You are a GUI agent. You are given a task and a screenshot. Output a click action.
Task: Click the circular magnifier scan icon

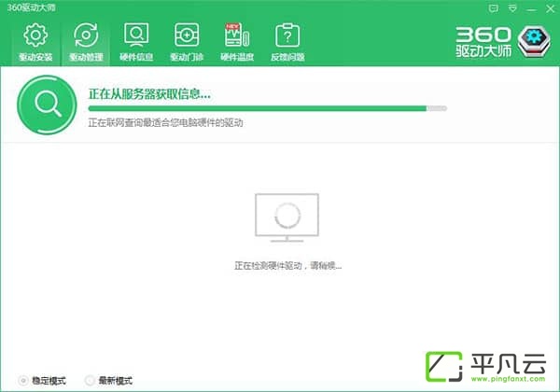click(x=47, y=105)
